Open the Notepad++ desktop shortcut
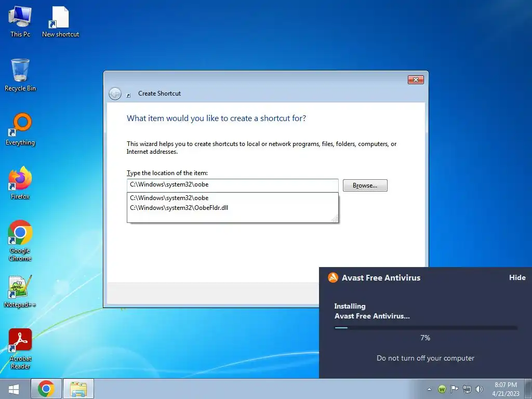Viewport: 532px width, 399px height. 20,291
